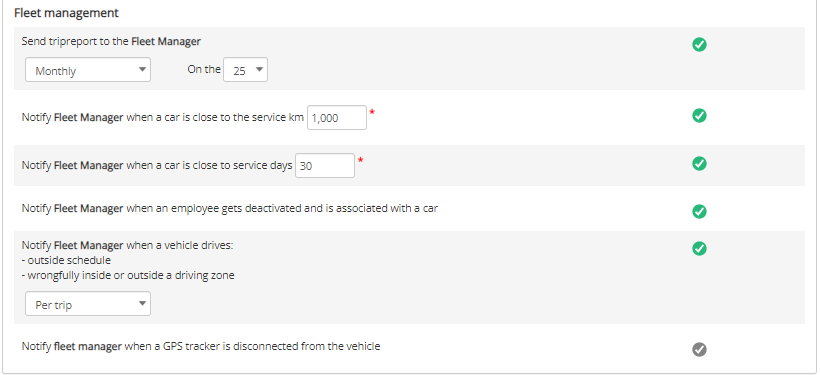Click the service days field showing 30
Screen dimensions: 820x375
pyautogui.click(x=325, y=166)
